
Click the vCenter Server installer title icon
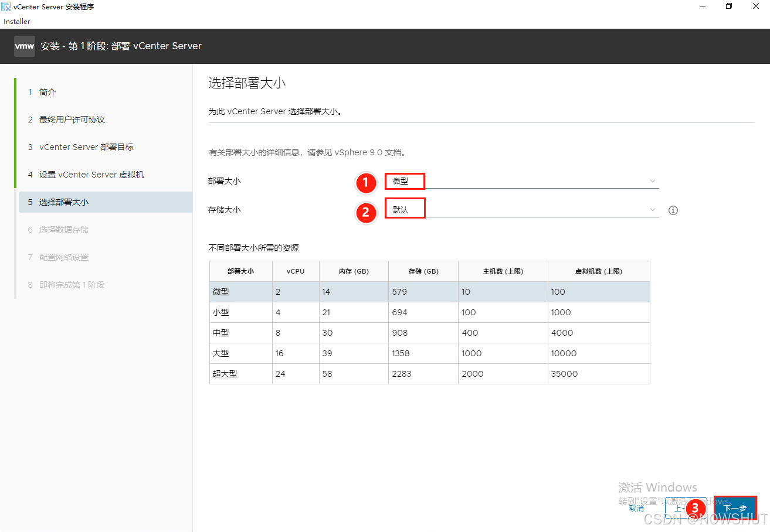click(x=6, y=6)
